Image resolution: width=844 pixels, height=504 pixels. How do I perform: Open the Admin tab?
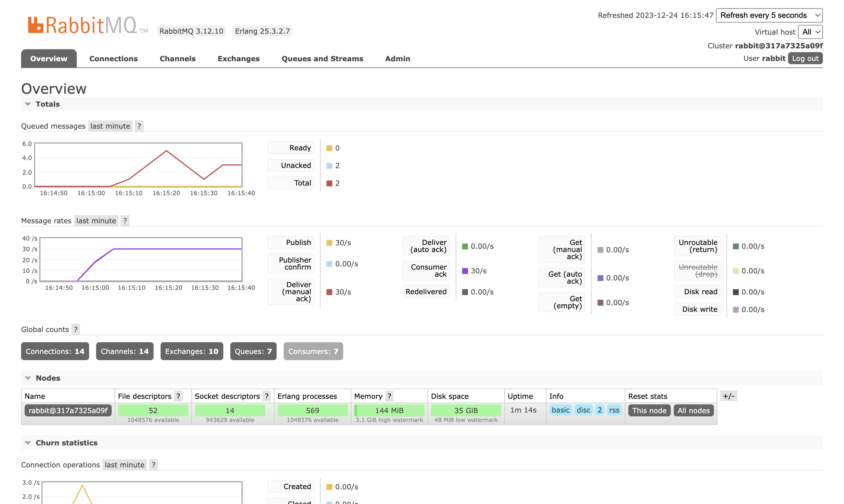(397, 58)
